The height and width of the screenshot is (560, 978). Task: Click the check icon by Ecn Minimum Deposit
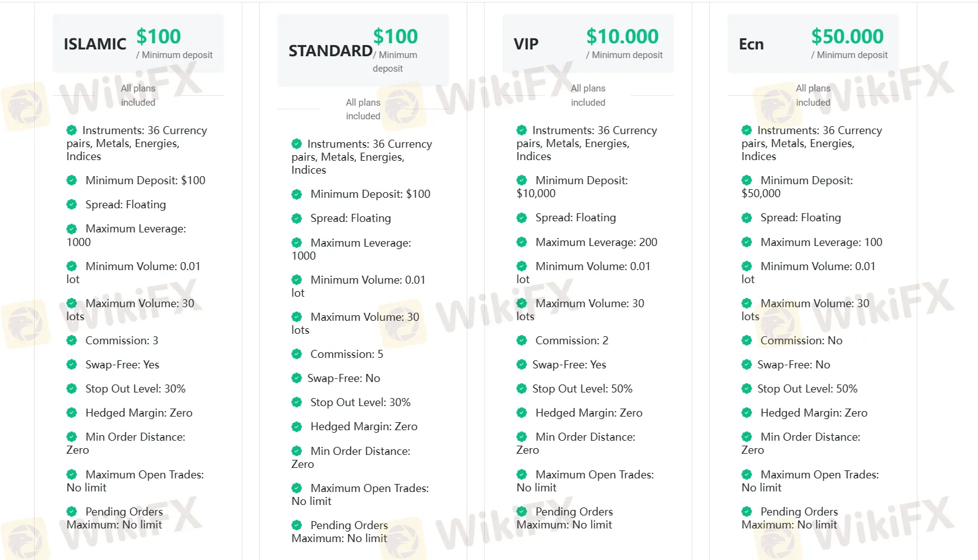point(747,180)
